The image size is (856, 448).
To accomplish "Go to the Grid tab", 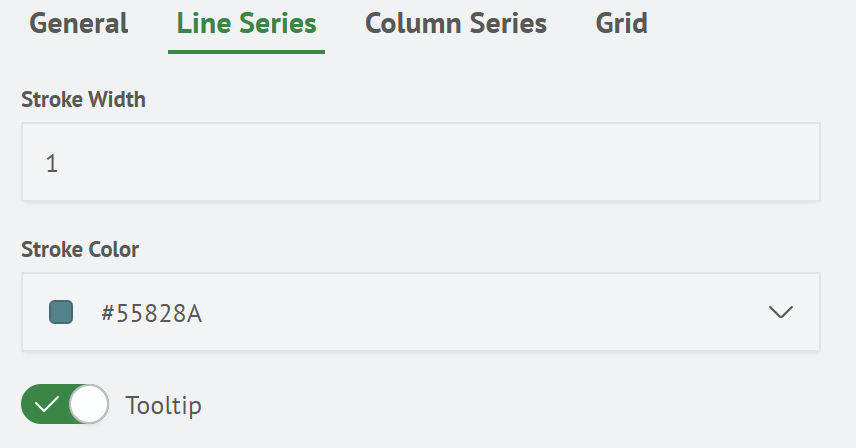I will pyautogui.click(x=621, y=23).
